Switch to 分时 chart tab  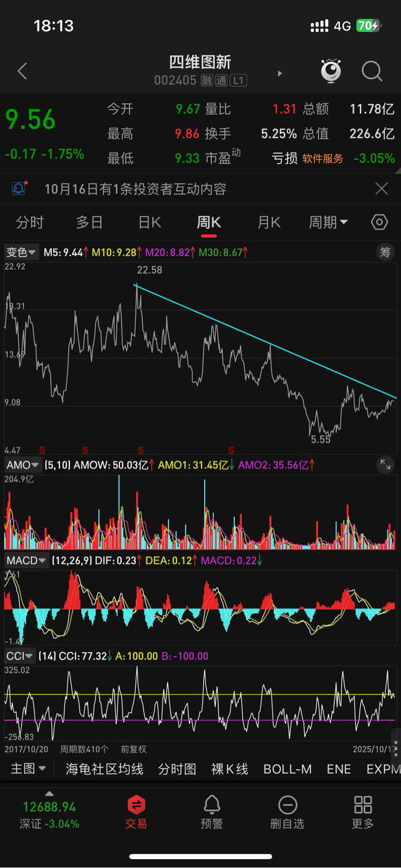tap(30, 222)
